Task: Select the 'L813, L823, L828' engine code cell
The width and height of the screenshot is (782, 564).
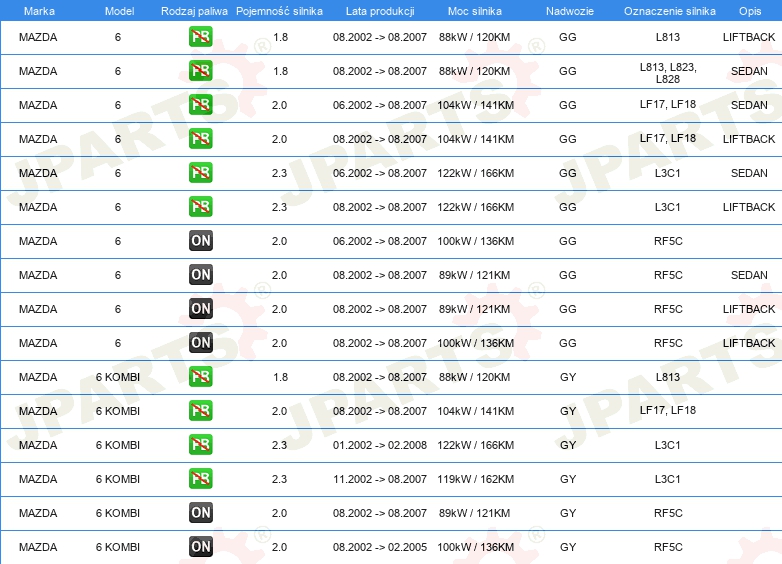Action: (x=668, y=72)
